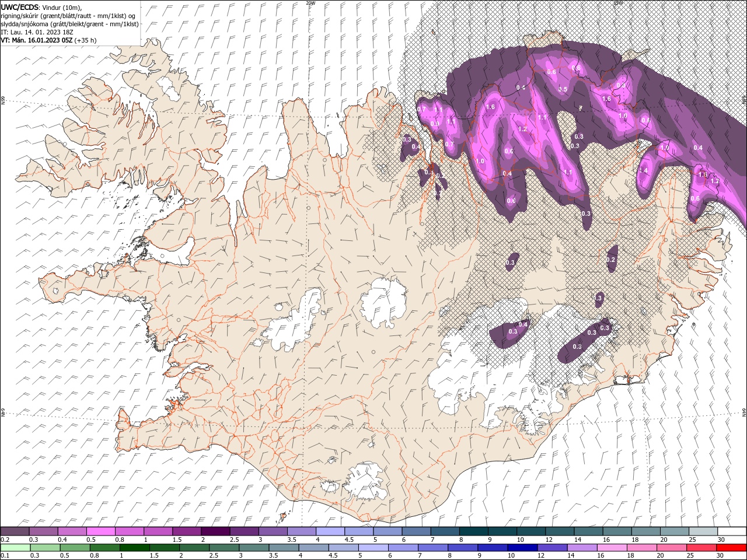
Task: Click the 'rigning/skúrir' legend description line
Action: (x=69, y=16)
